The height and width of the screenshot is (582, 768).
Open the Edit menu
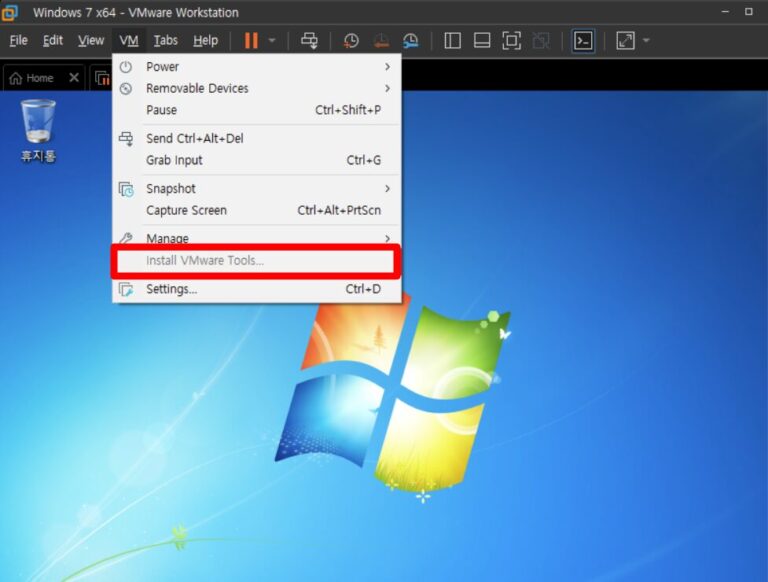point(53,41)
